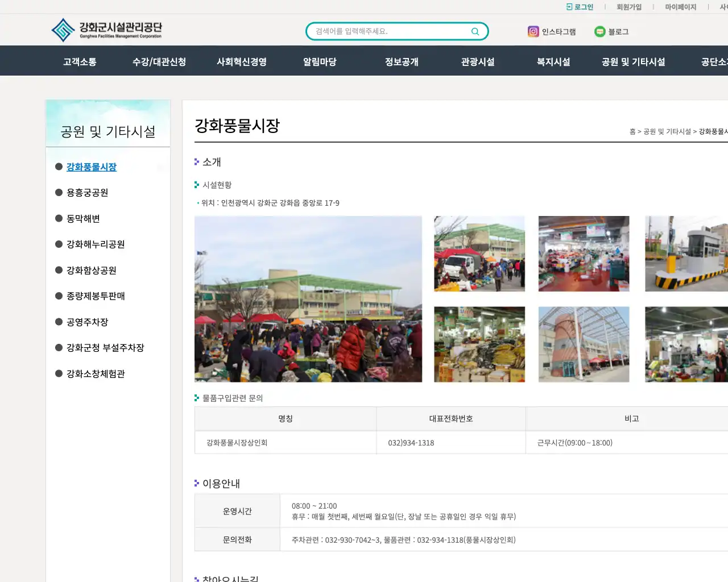The image size is (728, 582).
Task: Open the 공원 및 기타시설 menu
Action: point(633,61)
